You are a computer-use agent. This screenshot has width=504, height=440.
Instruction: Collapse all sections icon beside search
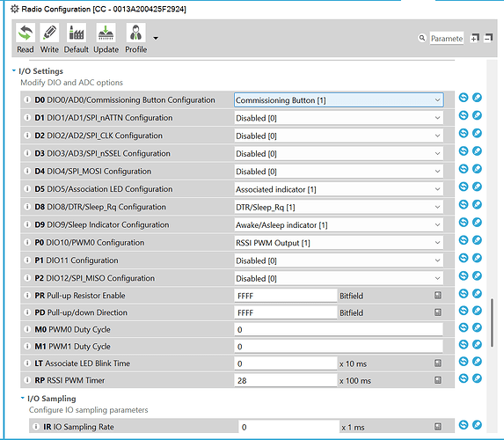coord(488,38)
